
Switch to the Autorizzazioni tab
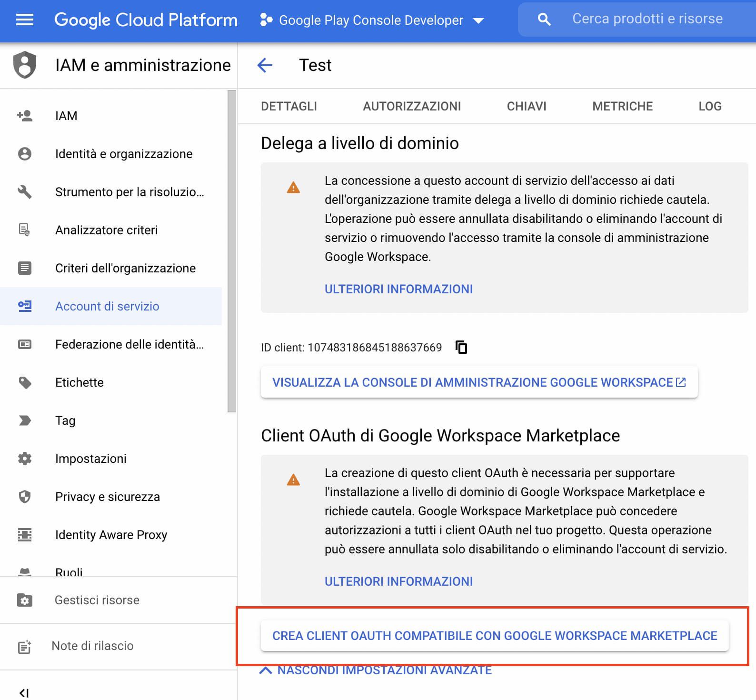[412, 106]
